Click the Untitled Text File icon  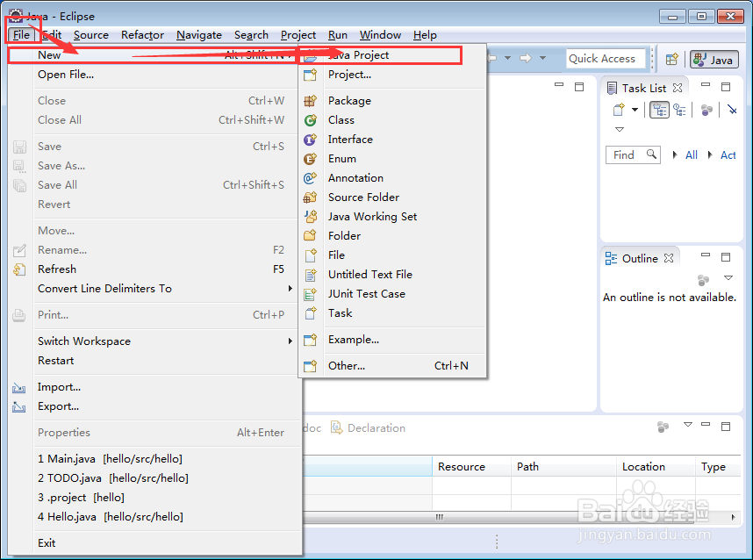[310, 274]
